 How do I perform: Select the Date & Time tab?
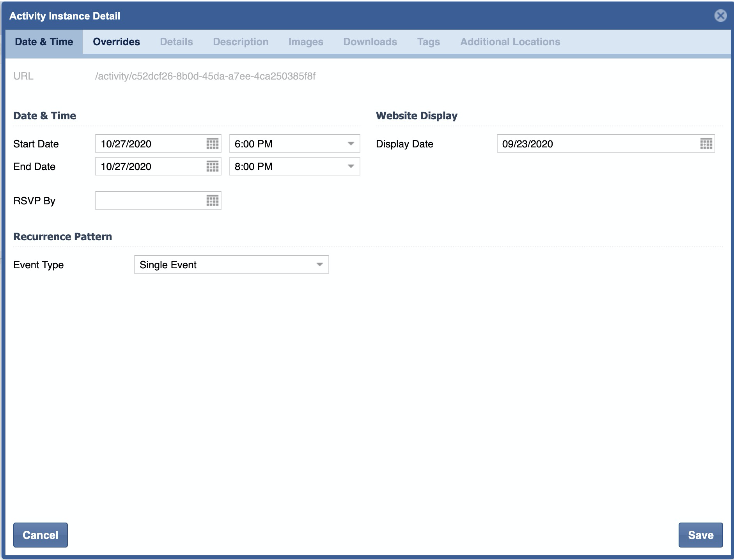tap(44, 42)
